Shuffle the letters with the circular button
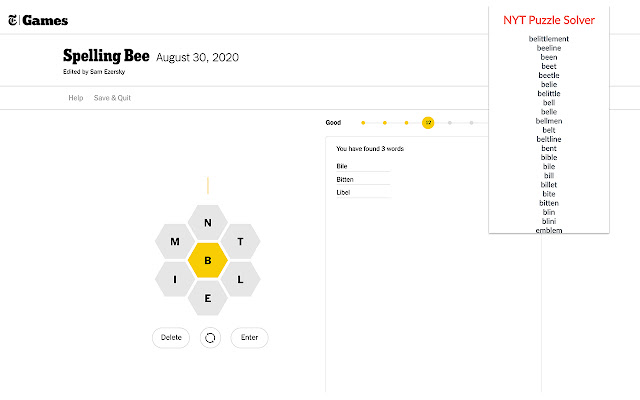 [210, 337]
